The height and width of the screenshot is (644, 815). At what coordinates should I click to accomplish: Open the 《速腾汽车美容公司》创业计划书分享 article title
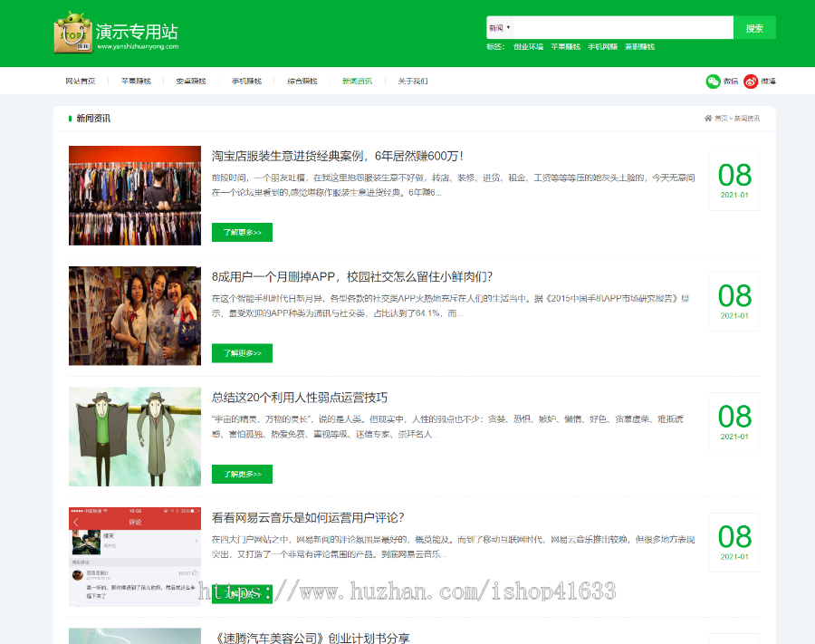pyautogui.click(x=312, y=639)
